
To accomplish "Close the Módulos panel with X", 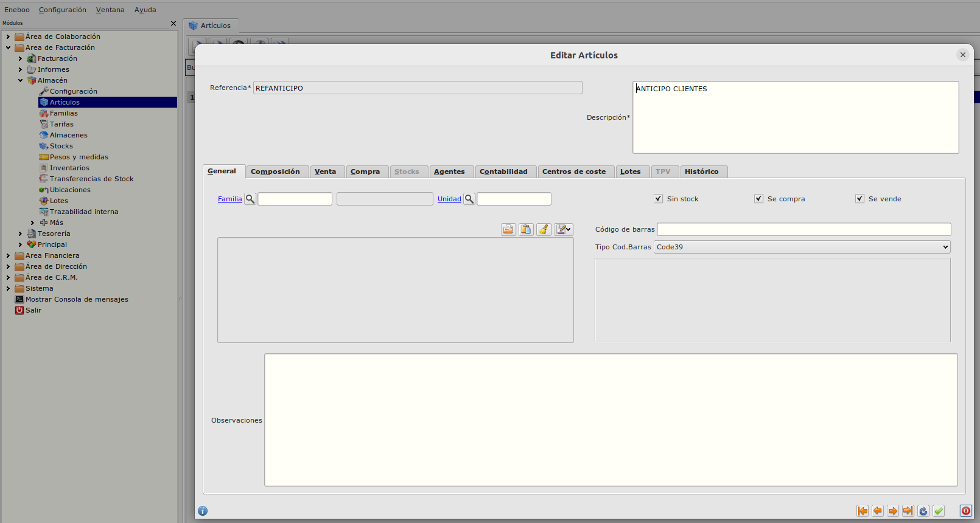I will point(173,23).
